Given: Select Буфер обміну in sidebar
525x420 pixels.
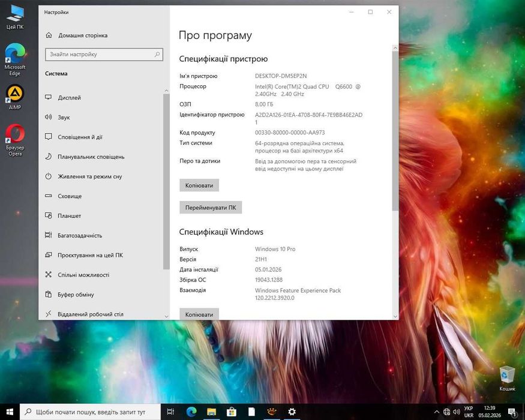Looking at the screenshot, I should point(76,295).
